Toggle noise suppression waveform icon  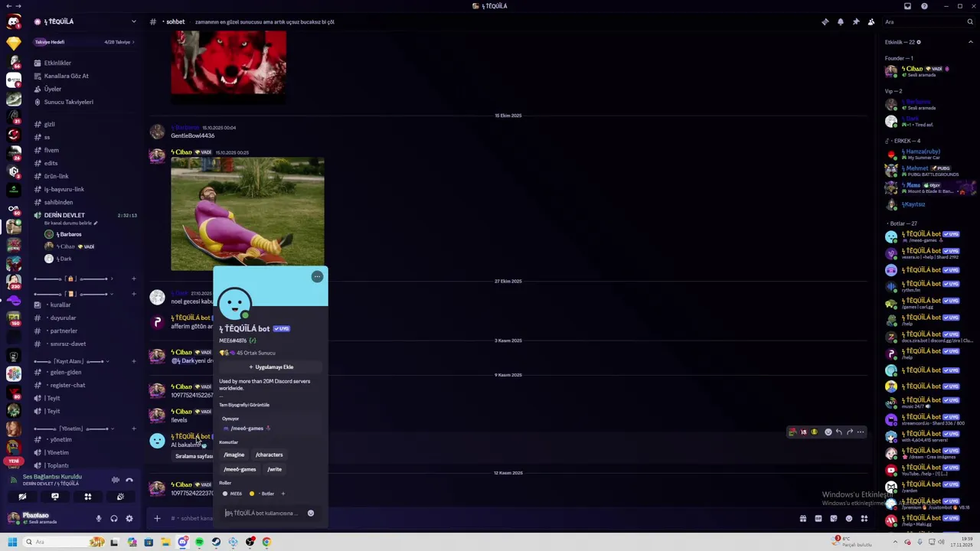pyautogui.click(x=116, y=480)
